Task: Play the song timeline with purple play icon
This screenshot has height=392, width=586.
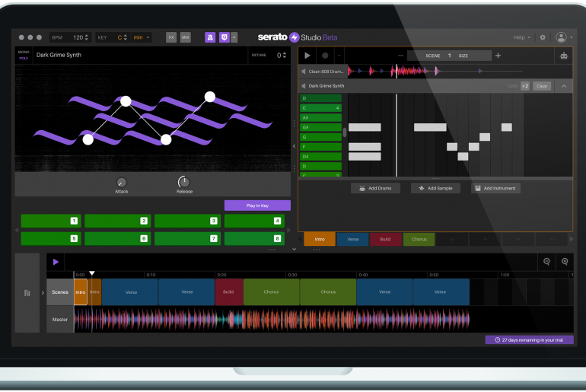Action: click(56, 262)
